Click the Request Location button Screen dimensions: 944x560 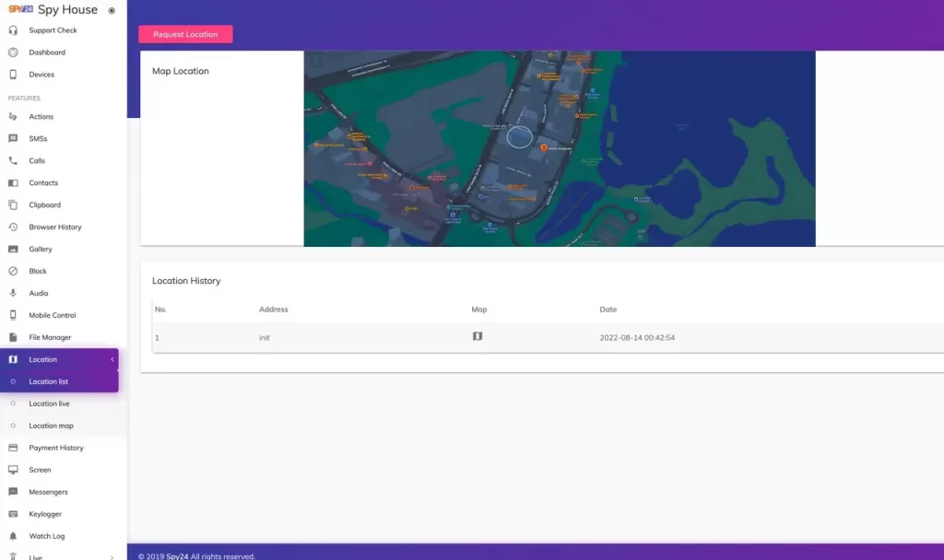(x=185, y=34)
